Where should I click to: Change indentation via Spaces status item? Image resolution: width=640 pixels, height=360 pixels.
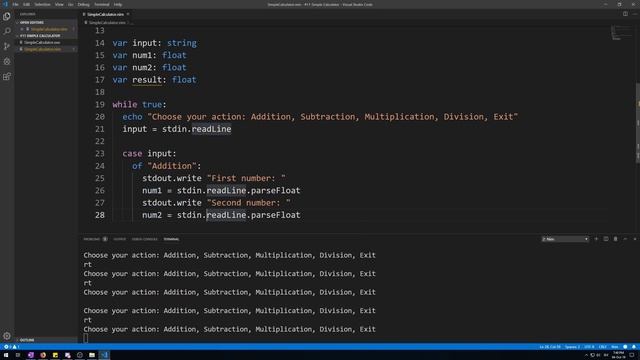click(572, 347)
